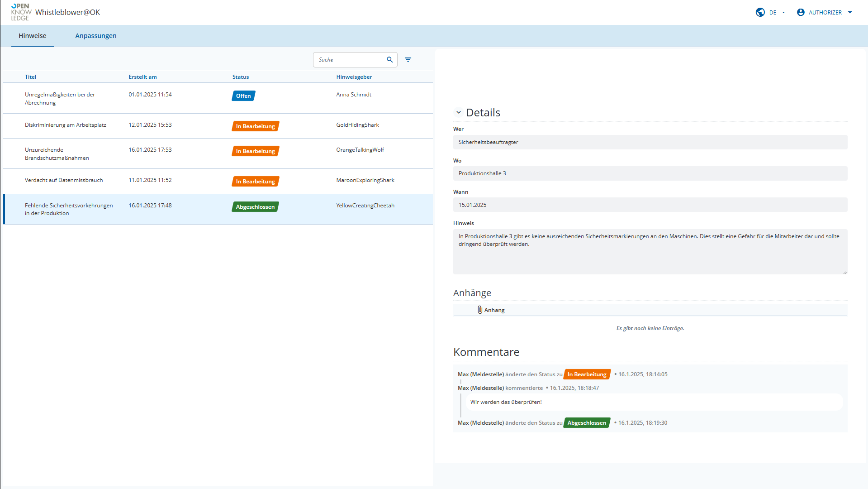Click the Hinweis text area resize handle

click(x=844, y=272)
